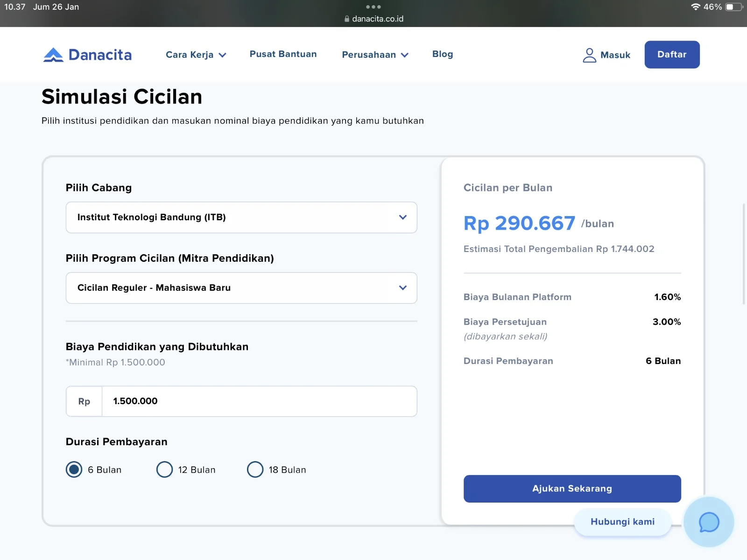747x560 pixels.
Task: Open the Pusat Bantuan menu item
Action: 283,54
